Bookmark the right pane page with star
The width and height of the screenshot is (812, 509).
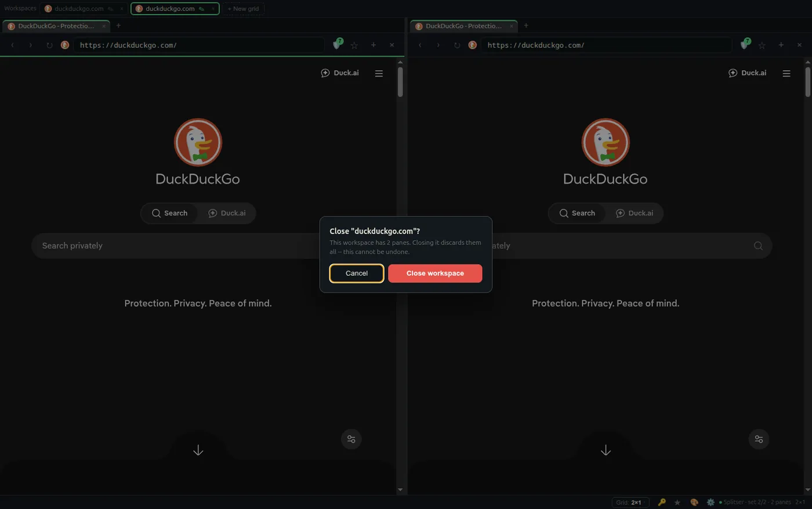pyautogui.click(x=762, y=45)
